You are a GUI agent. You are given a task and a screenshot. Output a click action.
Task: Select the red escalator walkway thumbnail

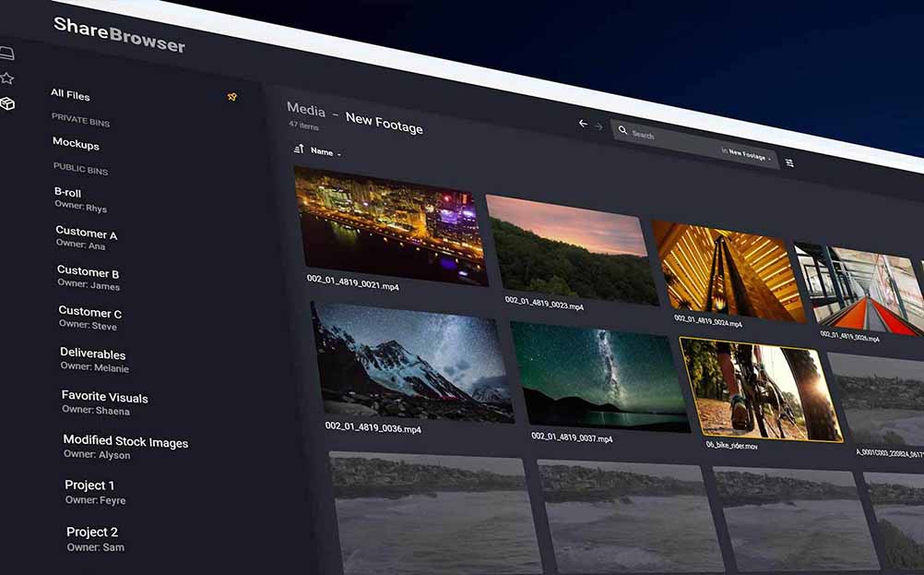pyautogui.click(x=860, y=290)
